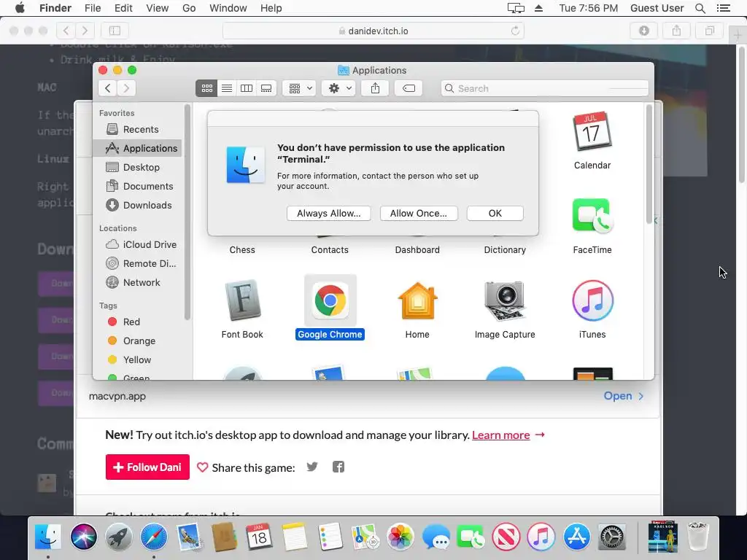747x560 pixels.
Task: Click the Follow Dani button
Action: click(x=147, y=467)
